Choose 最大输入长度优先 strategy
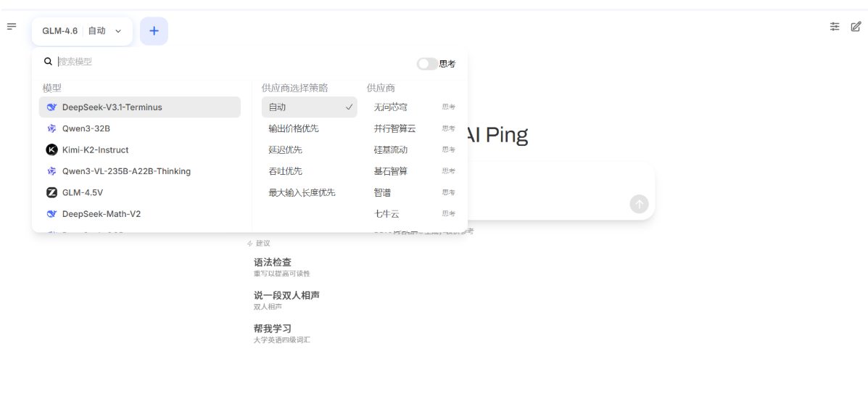The width and height of the screenshot is (868, 415). click(310, 193)
